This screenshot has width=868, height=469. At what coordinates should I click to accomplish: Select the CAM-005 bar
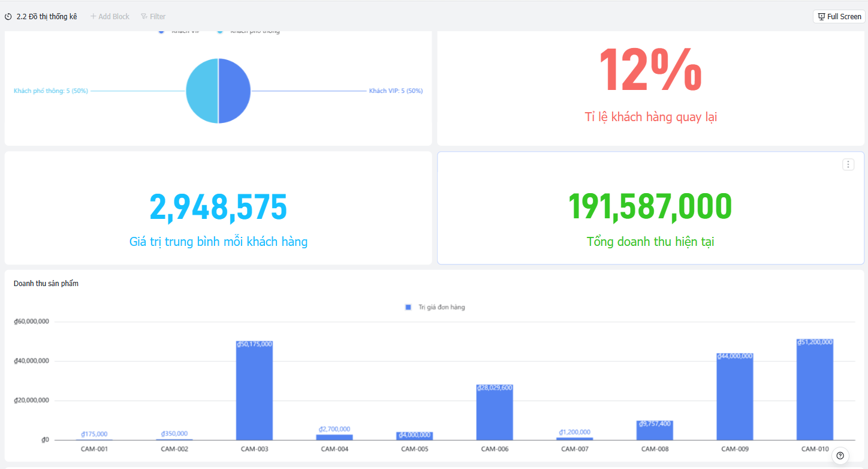tap(414, 436)
